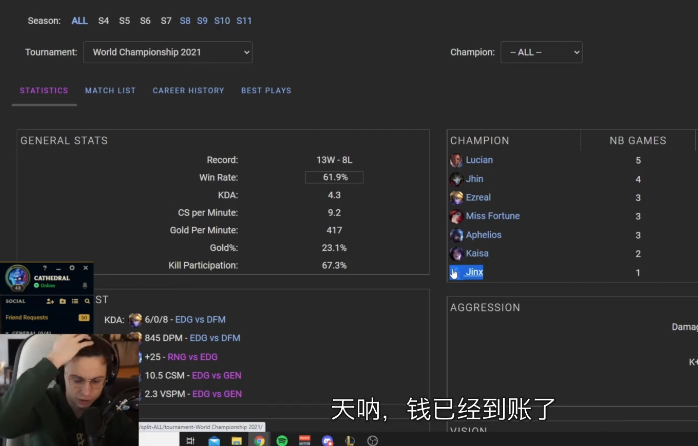
Task: Open Task View on taskbar
Action: pyautogui.click(x=191, y=441)
